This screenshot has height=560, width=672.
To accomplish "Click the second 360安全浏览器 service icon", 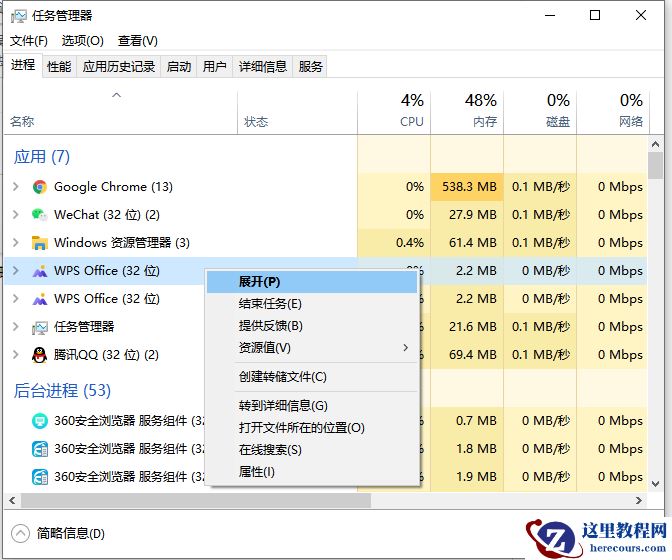I will click(39, 449).
